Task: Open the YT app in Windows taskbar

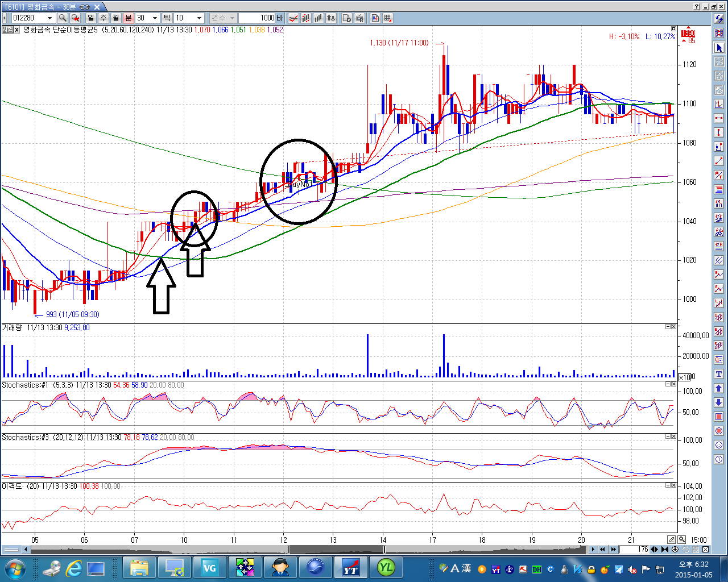Action: click(x=351, y=567)
